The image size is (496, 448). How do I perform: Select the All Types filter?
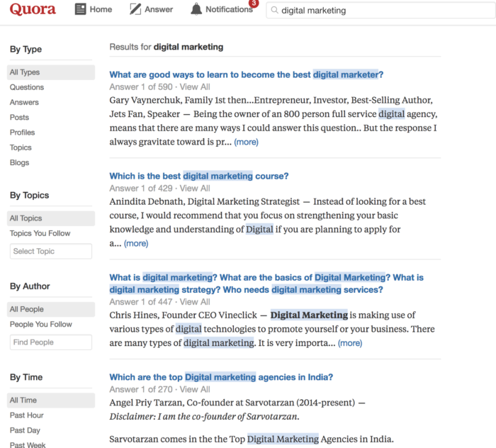click(51, 72)
